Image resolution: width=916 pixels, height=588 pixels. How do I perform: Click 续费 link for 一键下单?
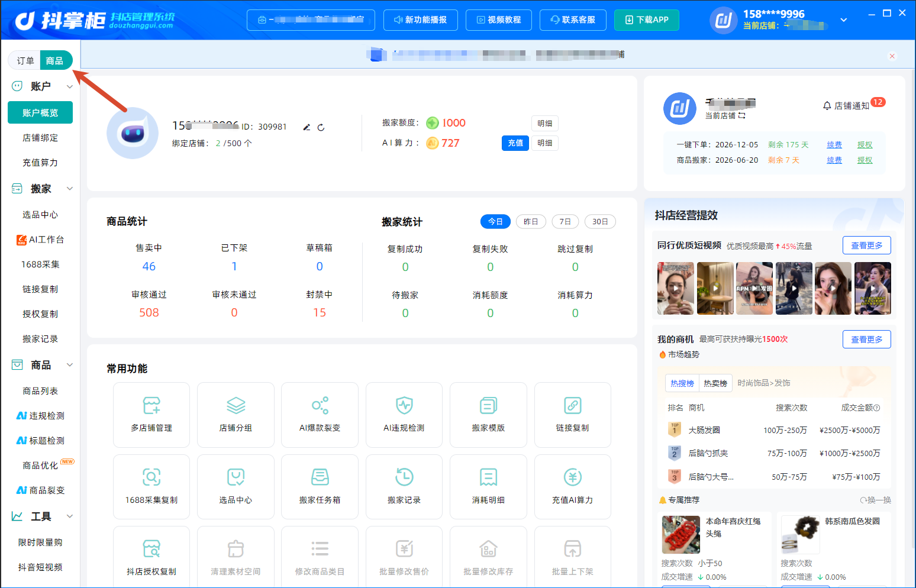pyautogui.click(x=834, y=145)
